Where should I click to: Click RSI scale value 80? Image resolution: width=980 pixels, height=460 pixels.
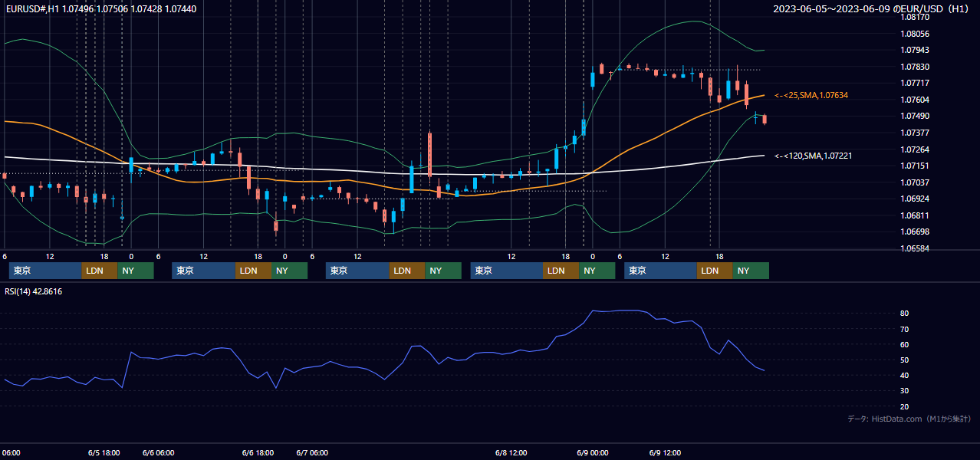tap(905, 314)
